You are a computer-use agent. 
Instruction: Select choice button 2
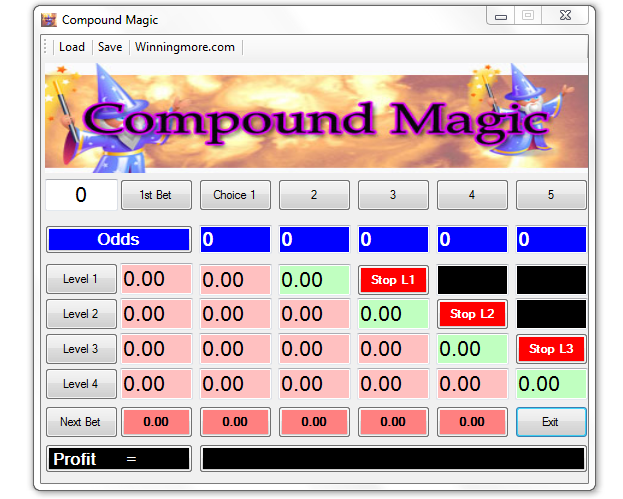point(314,195)
